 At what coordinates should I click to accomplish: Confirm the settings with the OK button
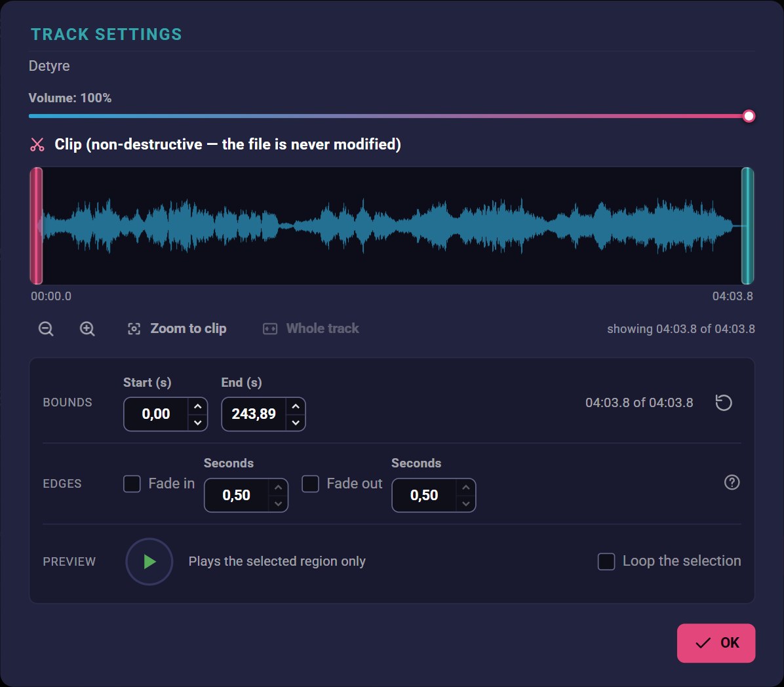coord(716,643)
